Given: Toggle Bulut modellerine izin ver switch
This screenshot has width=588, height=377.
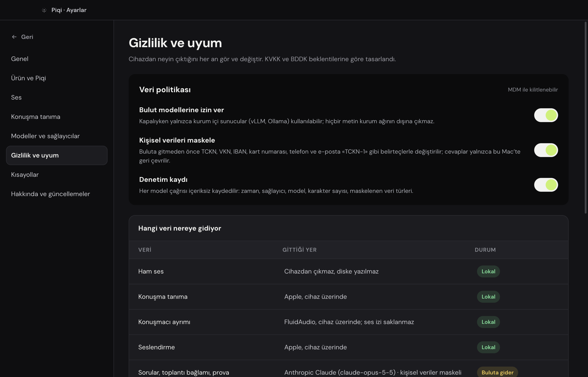Looking at the screenshot, I should tap(546, 115).
